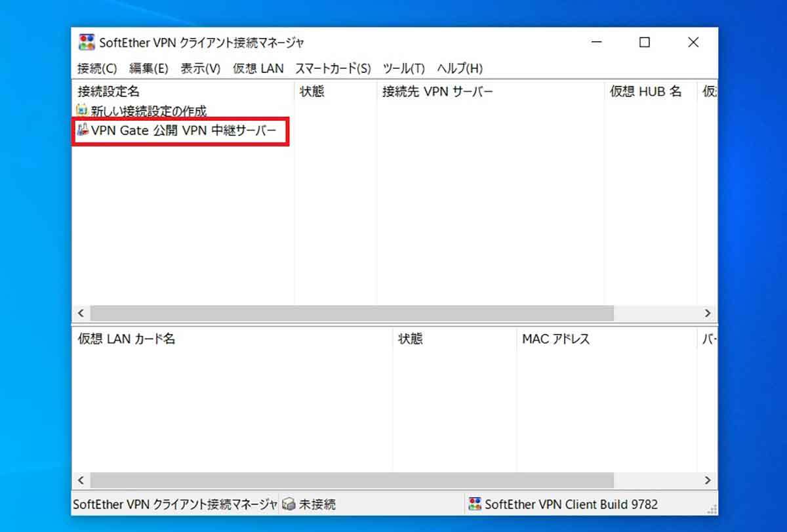
Task: Sort by 仮想 LAN カード名 column header
Action: (x=232, y=339)
